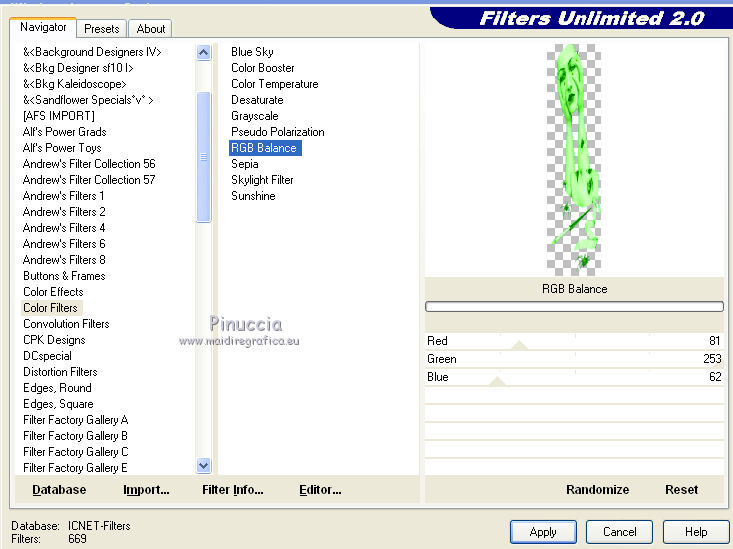Select Alf's Power Toys category

(62, 148)
